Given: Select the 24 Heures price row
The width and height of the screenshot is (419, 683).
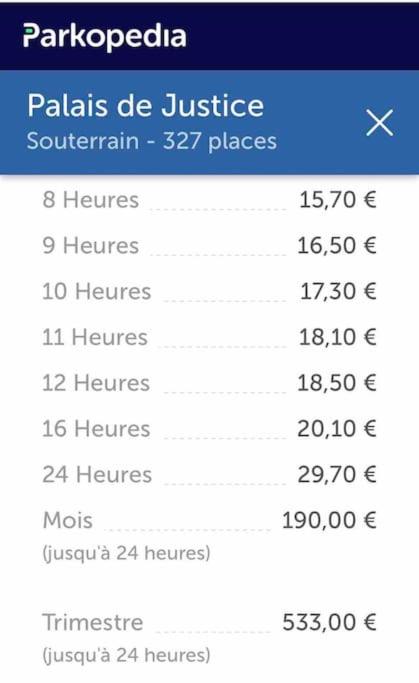Looking at the screenshot, I should click(210, 475).
